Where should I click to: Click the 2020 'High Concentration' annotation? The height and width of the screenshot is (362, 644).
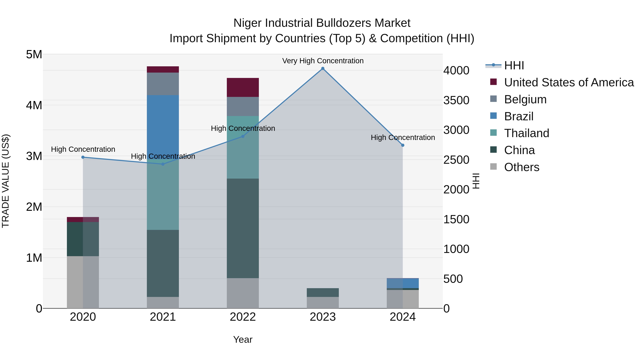pos(83,149)
